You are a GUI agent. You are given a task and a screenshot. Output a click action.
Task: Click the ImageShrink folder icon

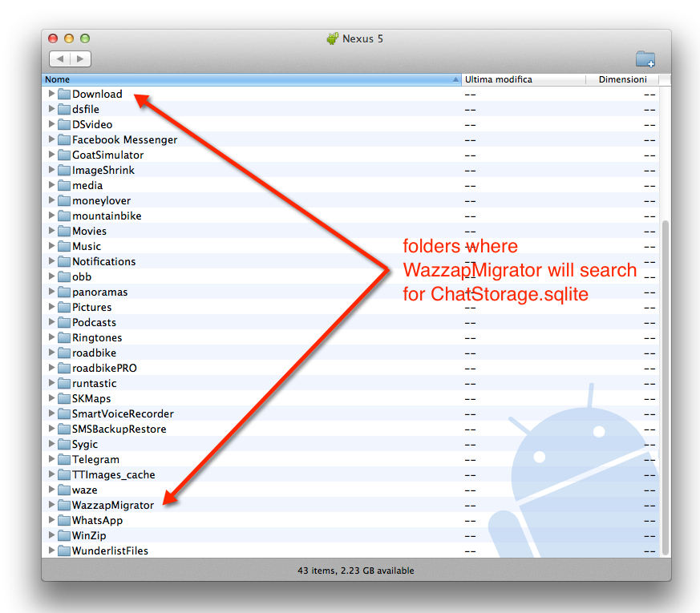[64, 170]
